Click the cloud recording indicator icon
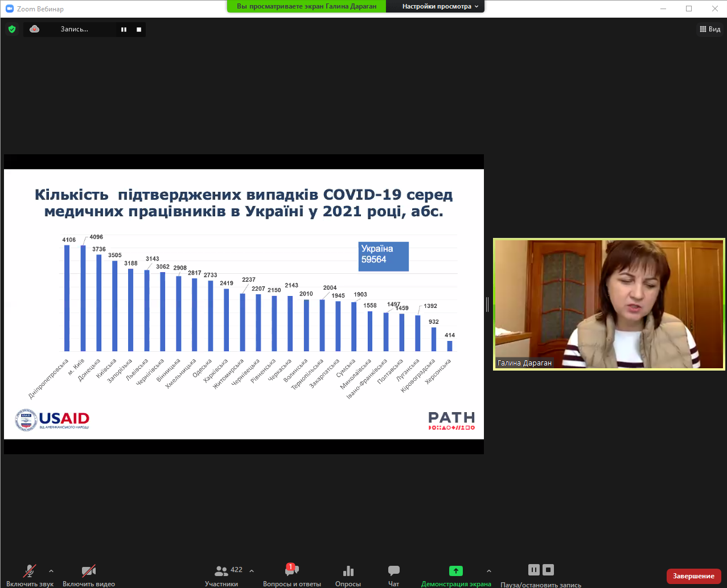 coord(35,29)
